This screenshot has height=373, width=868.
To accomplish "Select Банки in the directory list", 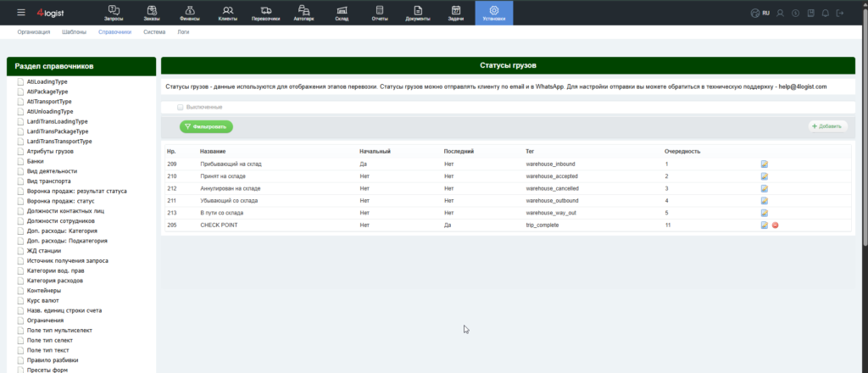I will pyautogui.click(x=36, y=161).
